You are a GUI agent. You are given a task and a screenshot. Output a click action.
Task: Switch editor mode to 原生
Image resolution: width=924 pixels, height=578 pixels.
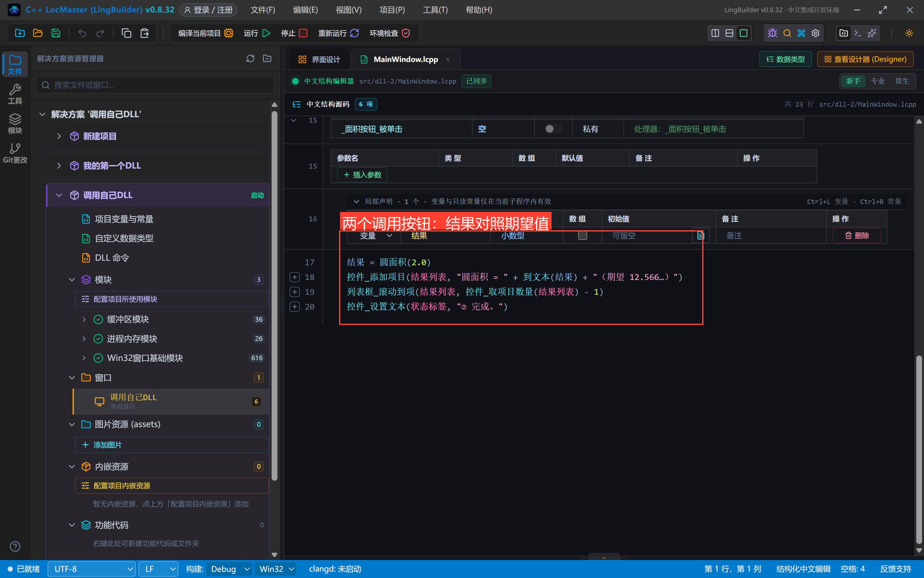(902, 81)
